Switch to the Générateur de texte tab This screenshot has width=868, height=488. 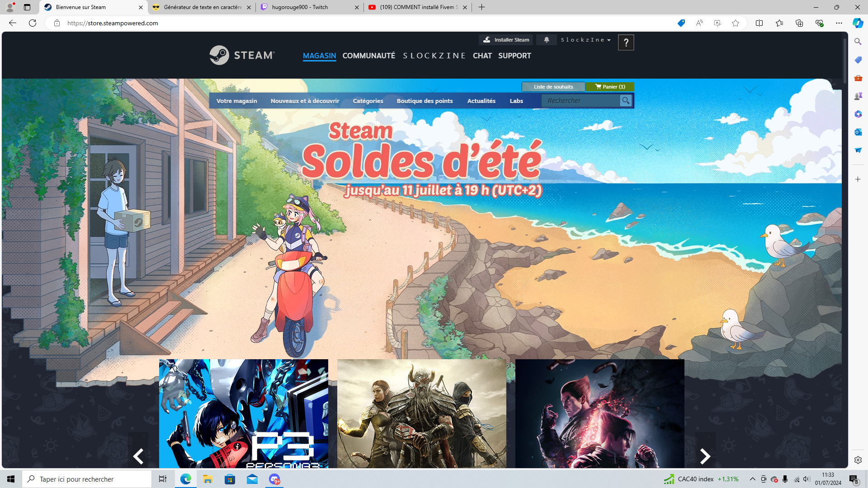coord(202,7)
